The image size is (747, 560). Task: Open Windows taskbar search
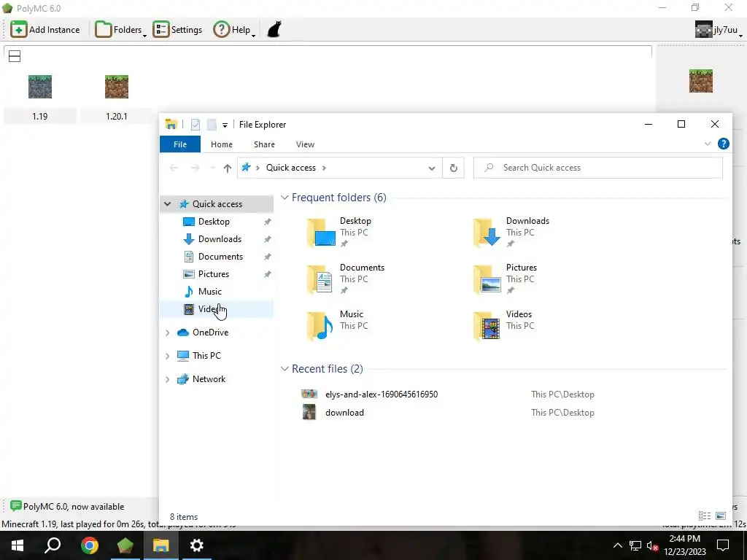(53, 545)
